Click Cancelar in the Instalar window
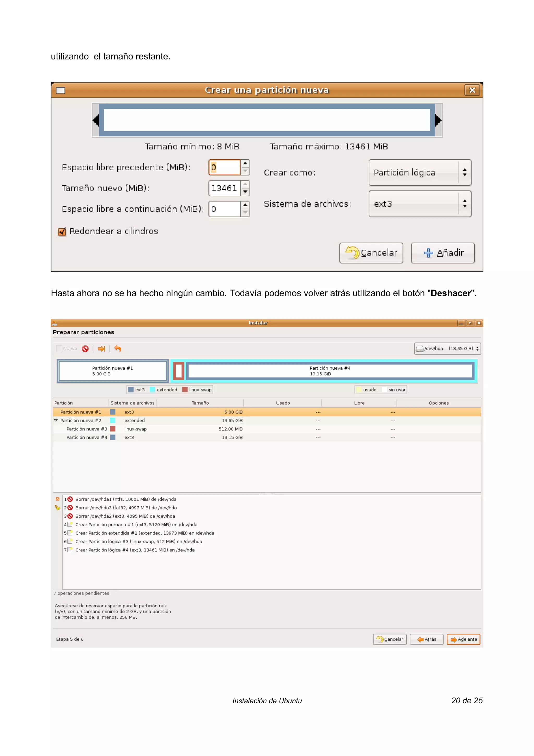This screenshot has height=756, width=534. [x=390, y=639]
